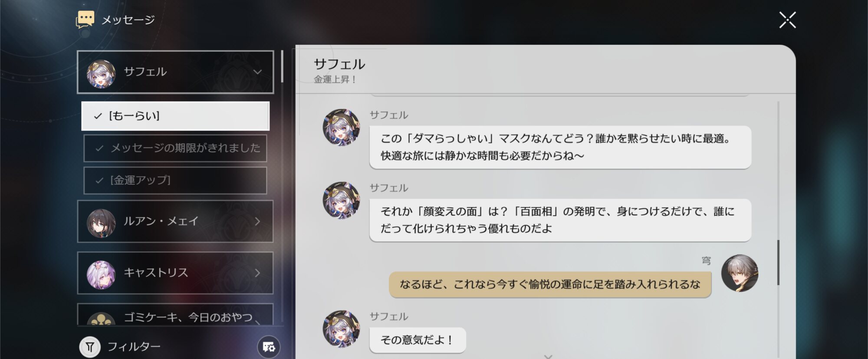Select メッセージの期限がきれました thread

(175, 148)
